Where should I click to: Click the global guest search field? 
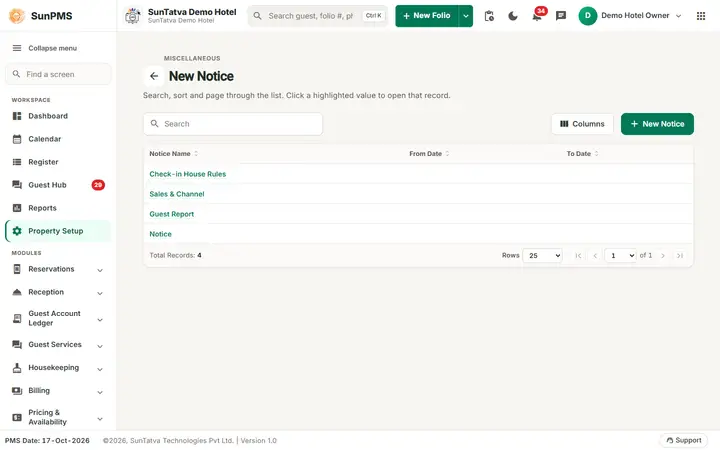tap(318, 16)
